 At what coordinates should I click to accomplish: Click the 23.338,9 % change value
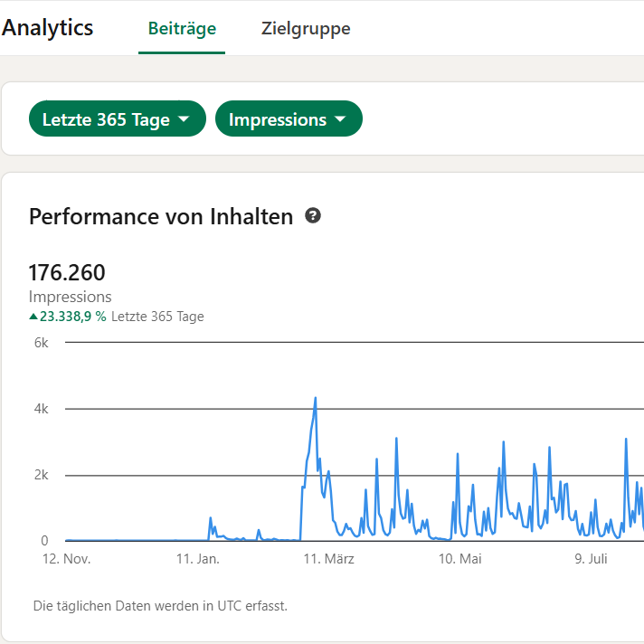click(x=73, y=317)
